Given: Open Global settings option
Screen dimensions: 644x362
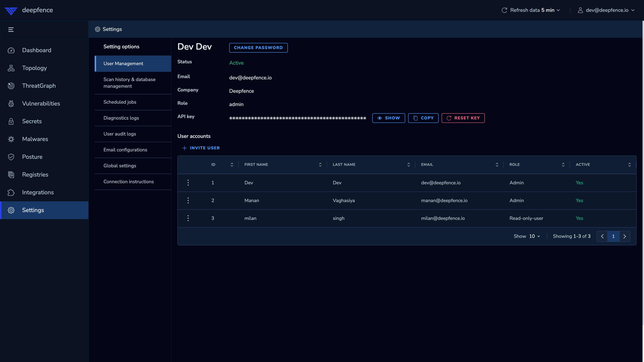Looking at the screenshot, I should (x=133, y=166).
